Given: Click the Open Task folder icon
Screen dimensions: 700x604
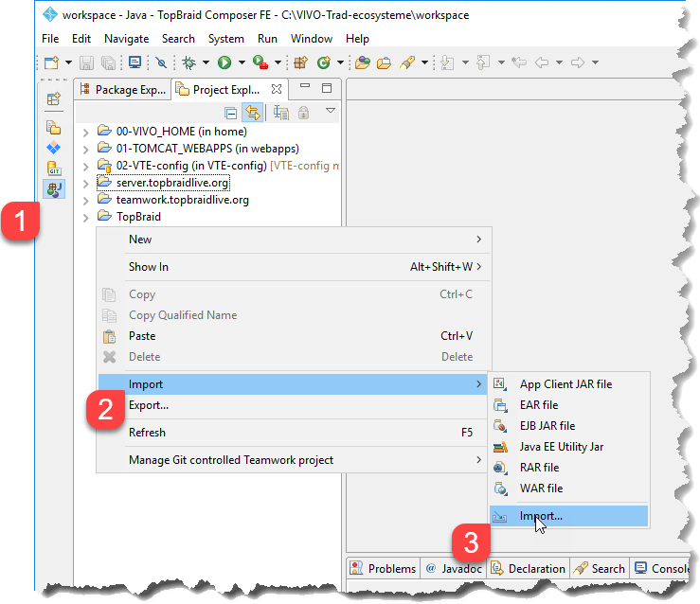Looking at the screenshot, I should [384, 62].
